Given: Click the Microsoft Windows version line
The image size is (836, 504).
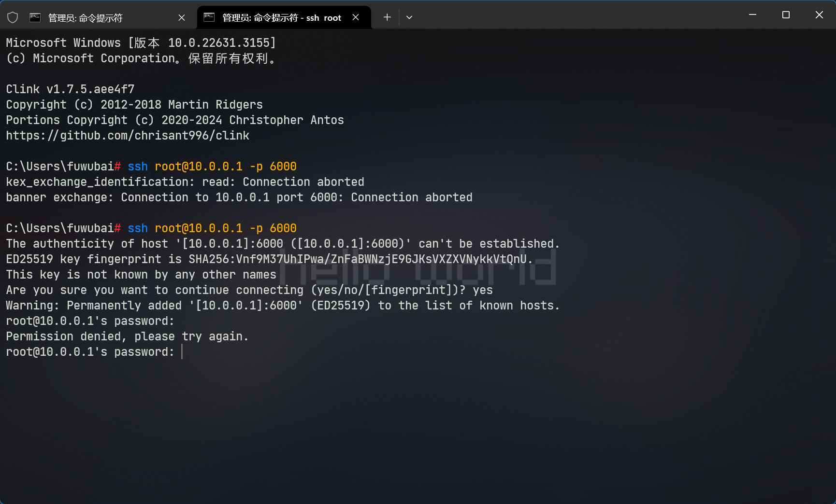Looking at the screenshot, I should (x=141, y=43).
